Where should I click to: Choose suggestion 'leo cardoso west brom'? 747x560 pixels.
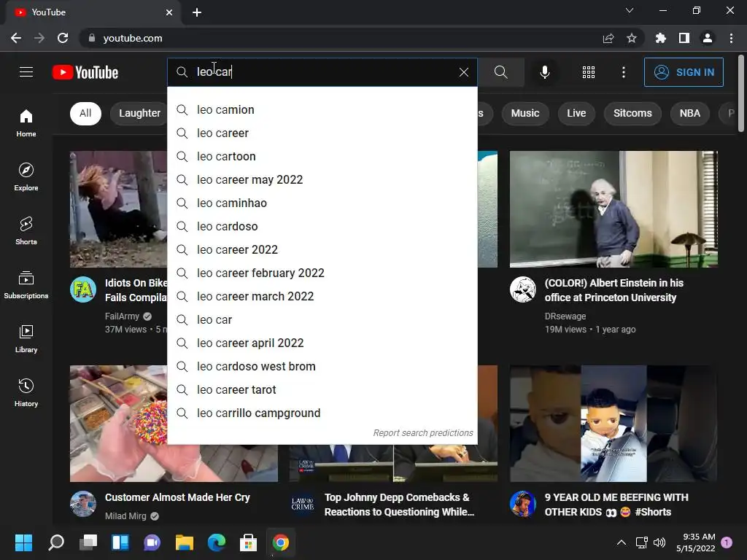pos(322,366)
